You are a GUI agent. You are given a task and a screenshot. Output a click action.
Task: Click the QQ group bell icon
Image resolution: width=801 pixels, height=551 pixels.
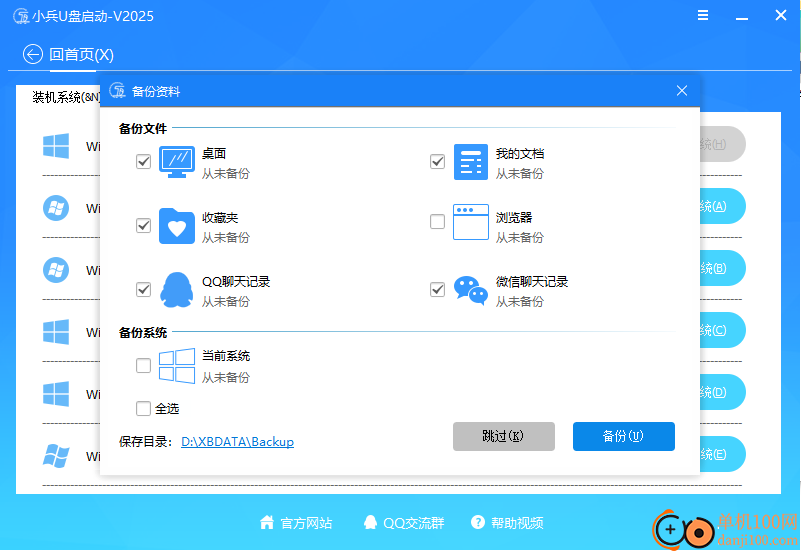click(370, 522)
